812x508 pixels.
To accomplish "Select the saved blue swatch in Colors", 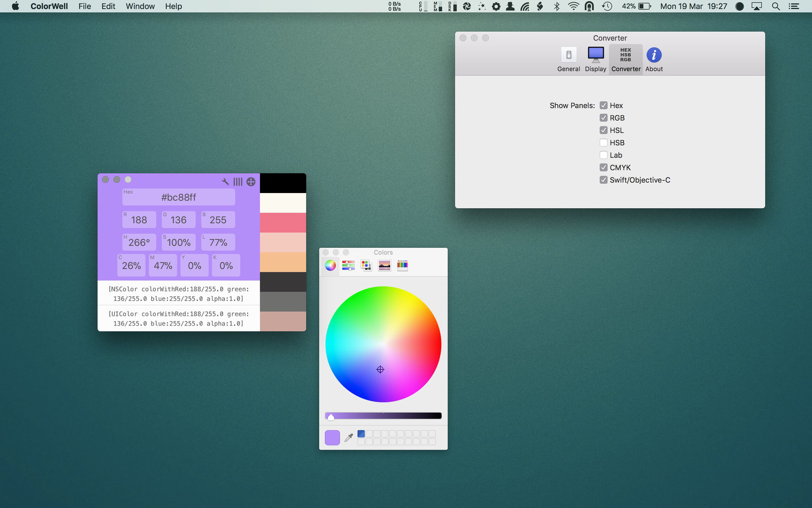I will tap(361, 434).
